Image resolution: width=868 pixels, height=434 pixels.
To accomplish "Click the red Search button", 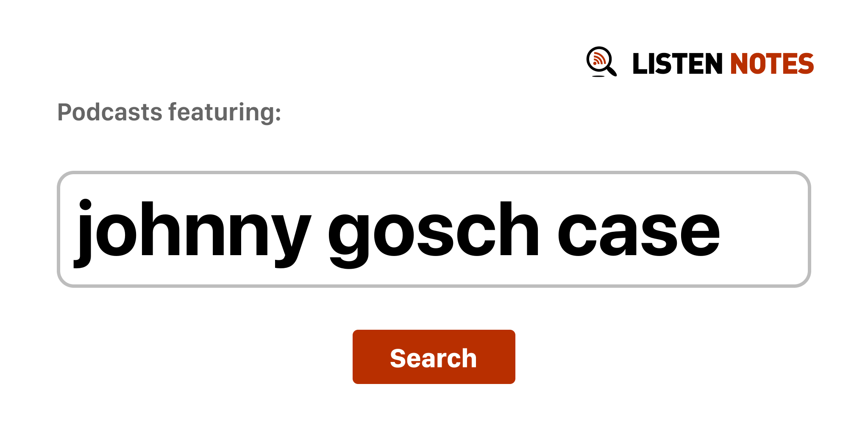I will (x=434, y=357).
